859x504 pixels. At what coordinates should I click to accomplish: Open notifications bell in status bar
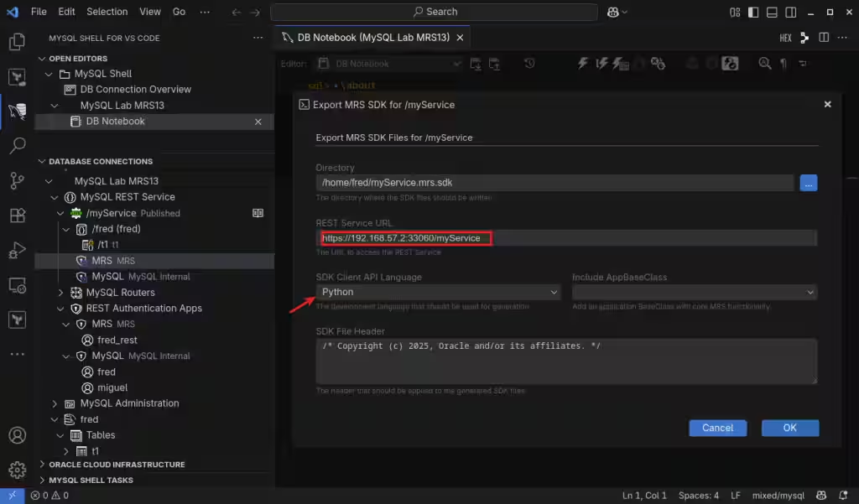pos(843,496)
